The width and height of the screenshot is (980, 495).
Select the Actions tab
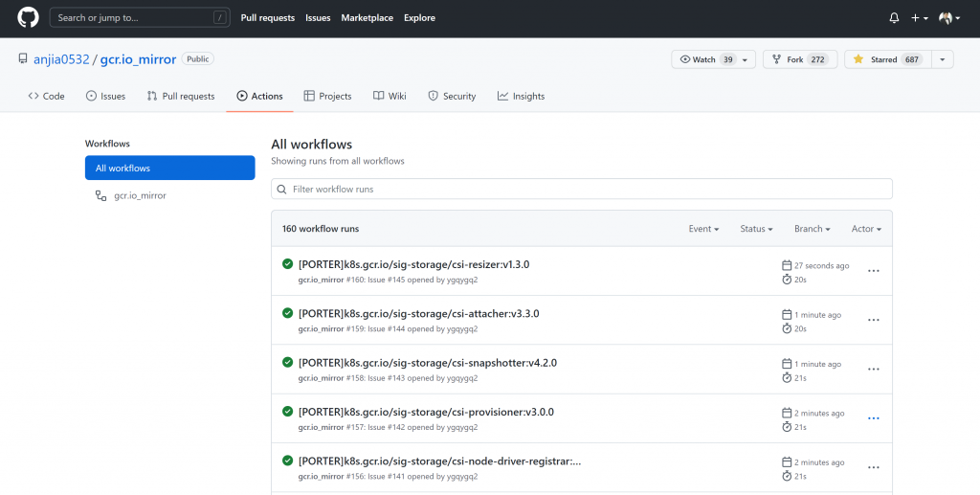(259, 97)
